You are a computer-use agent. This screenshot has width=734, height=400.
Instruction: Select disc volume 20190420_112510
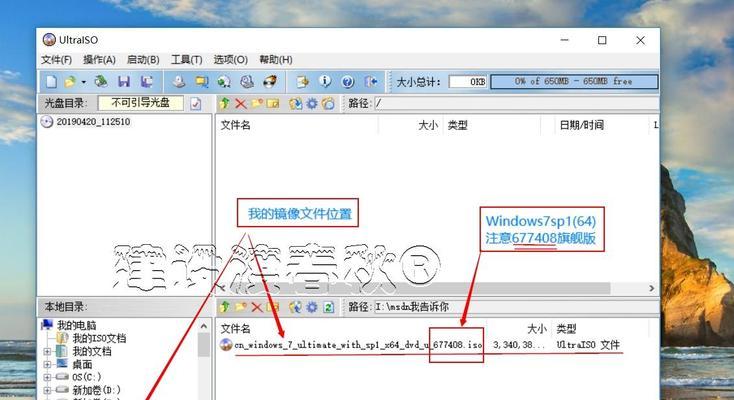point(93,122)
